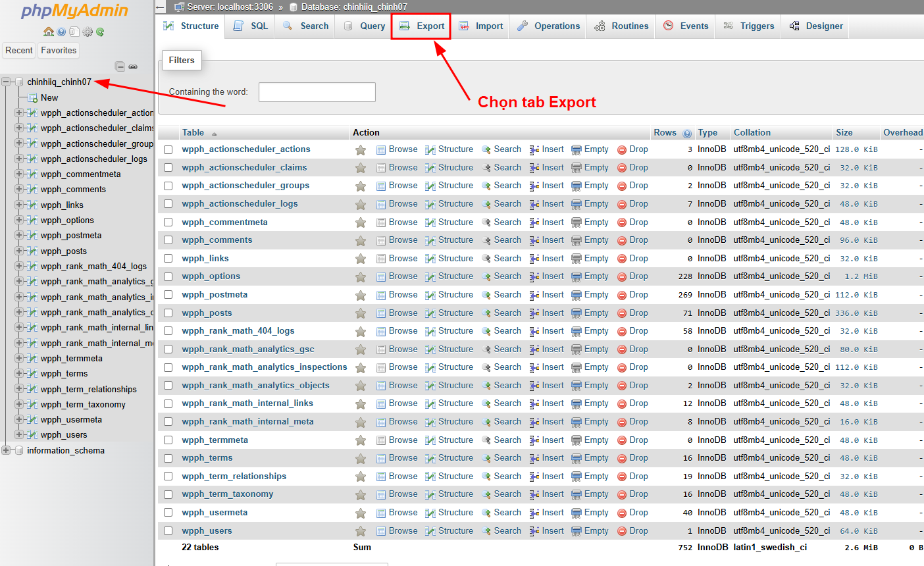Tick checkbox for wpph_options table

tap(168, 277)
